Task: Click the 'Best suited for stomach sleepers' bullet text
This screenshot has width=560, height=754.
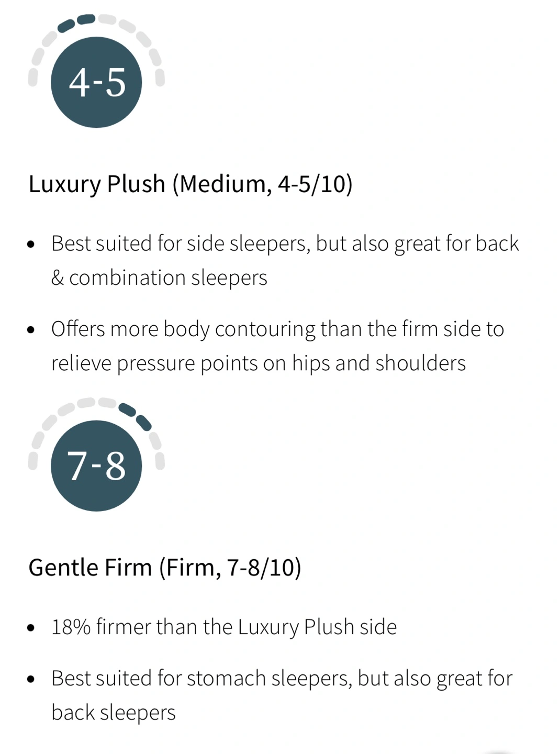Action: tap(282, 678)
